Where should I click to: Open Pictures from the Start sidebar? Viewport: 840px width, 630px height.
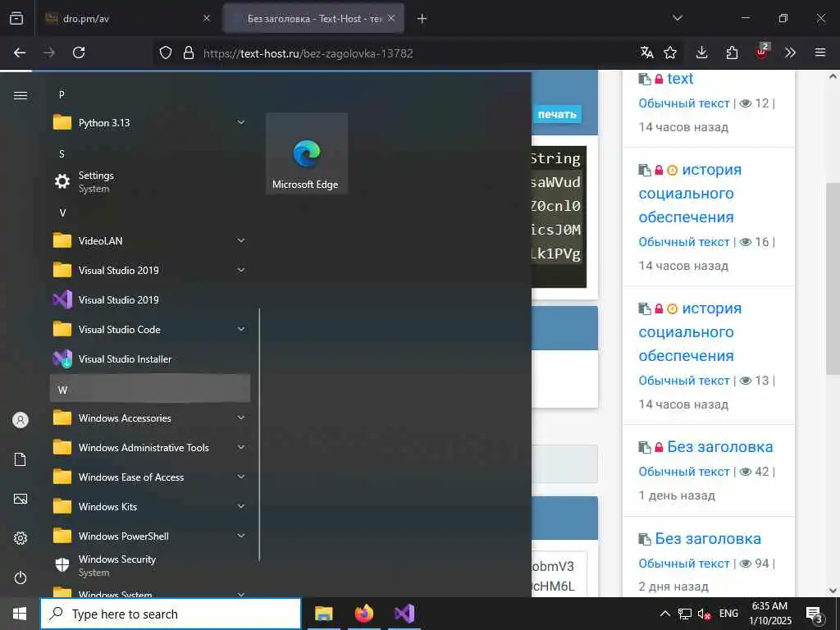tap(21, 500)
